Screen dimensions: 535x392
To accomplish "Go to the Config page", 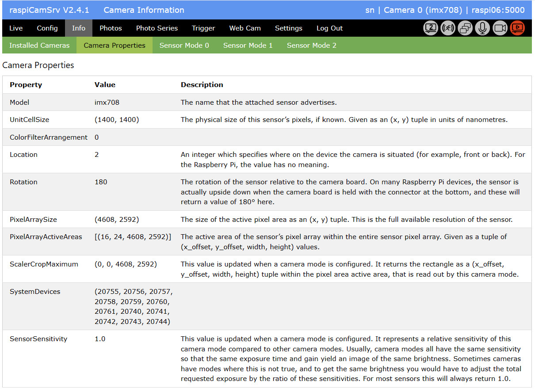I will (x=47, y=28).
